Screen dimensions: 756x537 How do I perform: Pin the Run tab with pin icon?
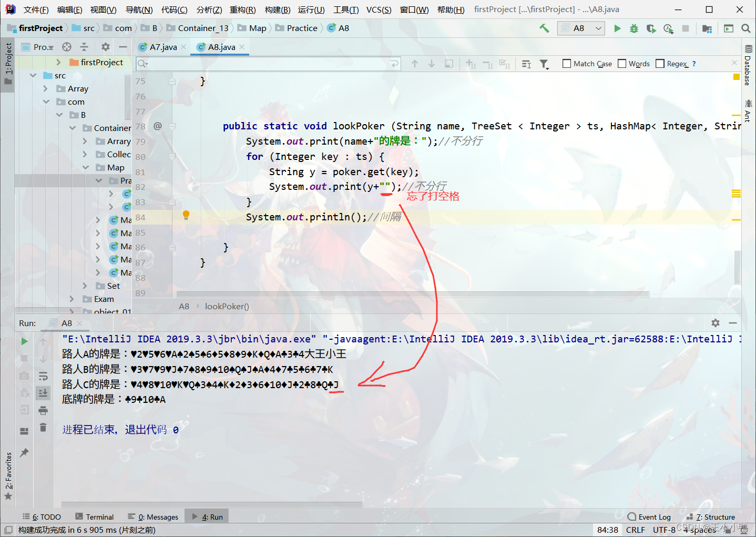click(x=24, y=452)
